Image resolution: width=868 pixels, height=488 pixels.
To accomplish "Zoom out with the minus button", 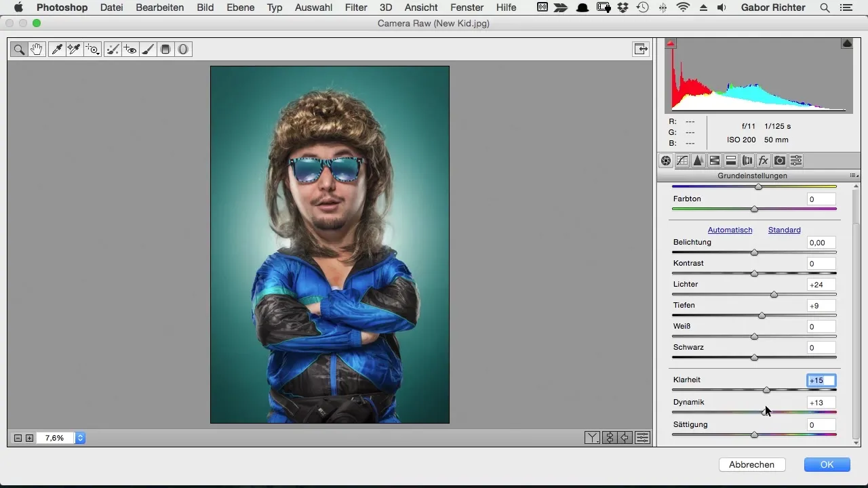I will (x=18, y=438).
